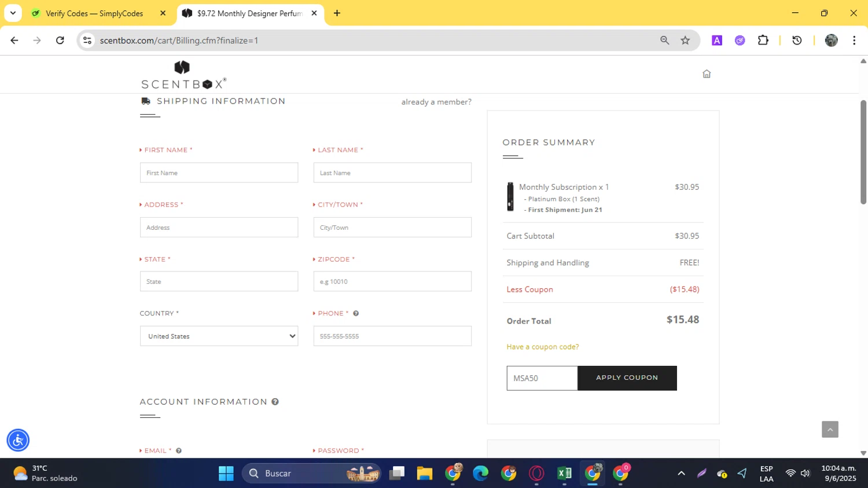Click the back-to-top arrow button

[830, 430]
